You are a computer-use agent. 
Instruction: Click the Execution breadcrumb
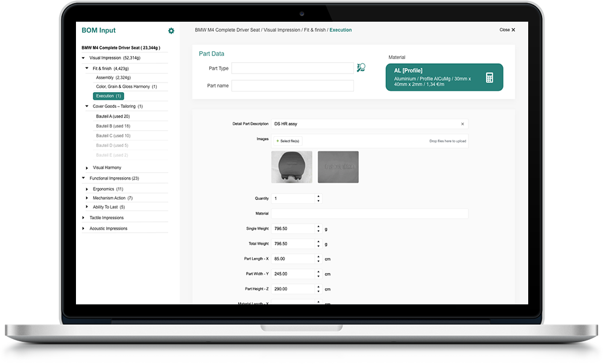tap(340, 30)
